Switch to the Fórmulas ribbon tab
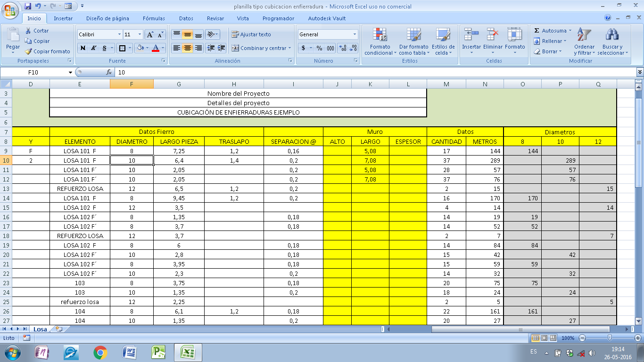The image size is (644, 362). coord(153,18)
